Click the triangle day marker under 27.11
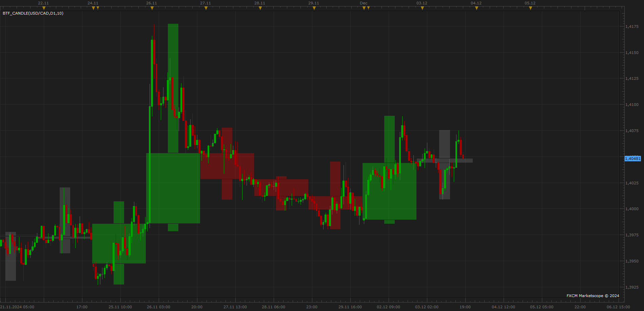Image resolution: width=644 pixels, height=311 pixels. point(206,8)
